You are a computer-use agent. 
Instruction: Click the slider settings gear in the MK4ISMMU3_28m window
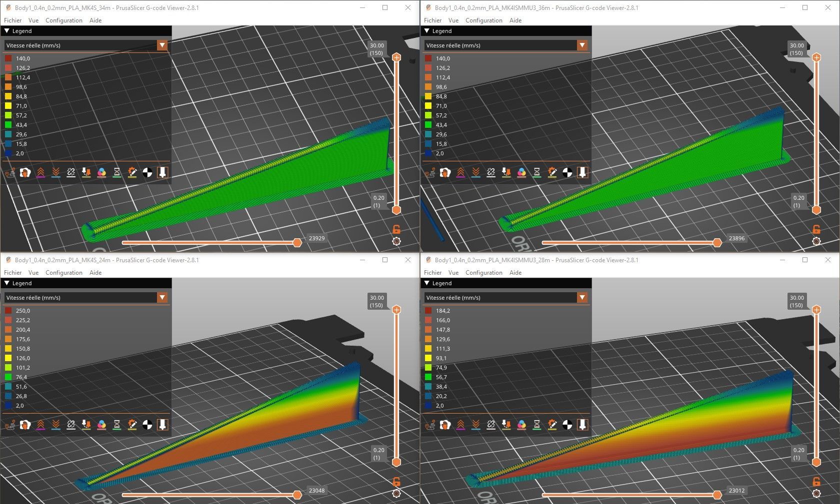(816, 494)
